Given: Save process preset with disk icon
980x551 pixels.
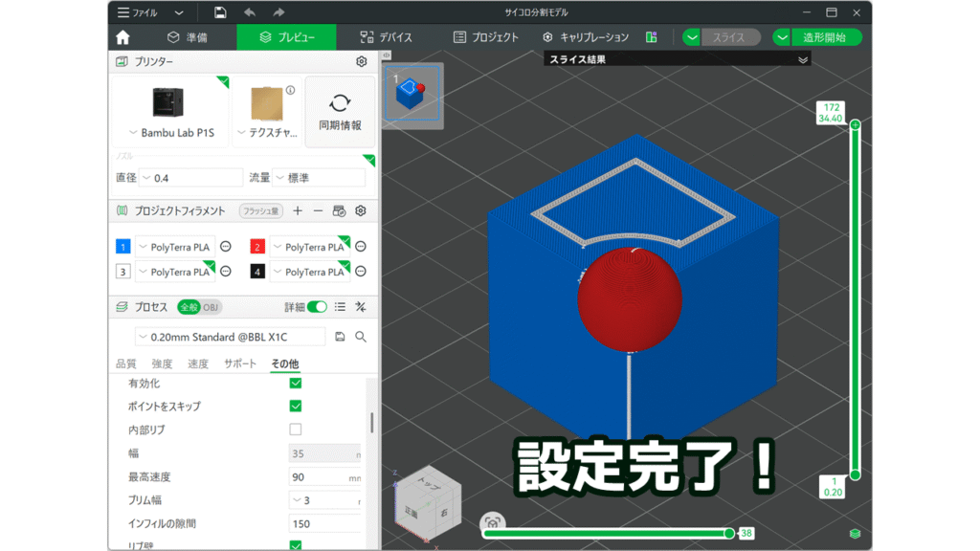Looking at the screenshot, I should pos(340,337).
